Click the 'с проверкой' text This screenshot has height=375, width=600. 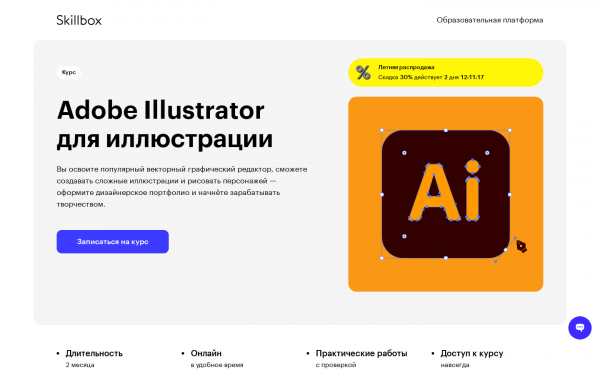(336, 365)
